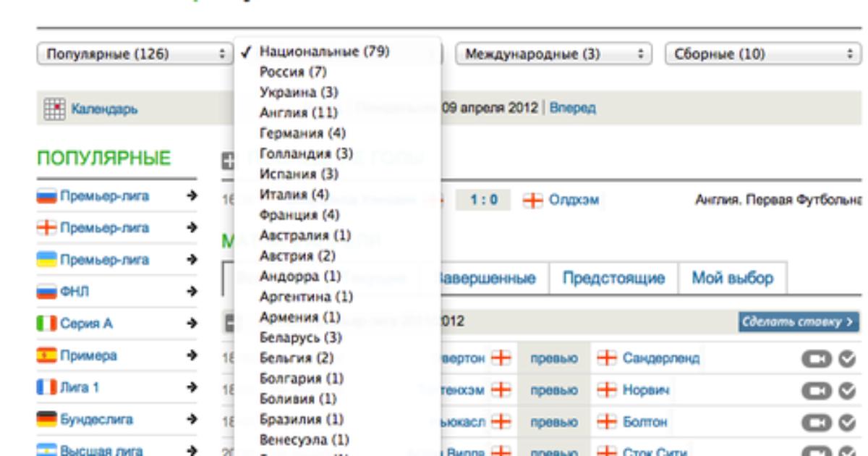The width and height of the screenshot is (868, 456).
Task: Switch to the Предстоящие tab
Action: tap(613, 278)
